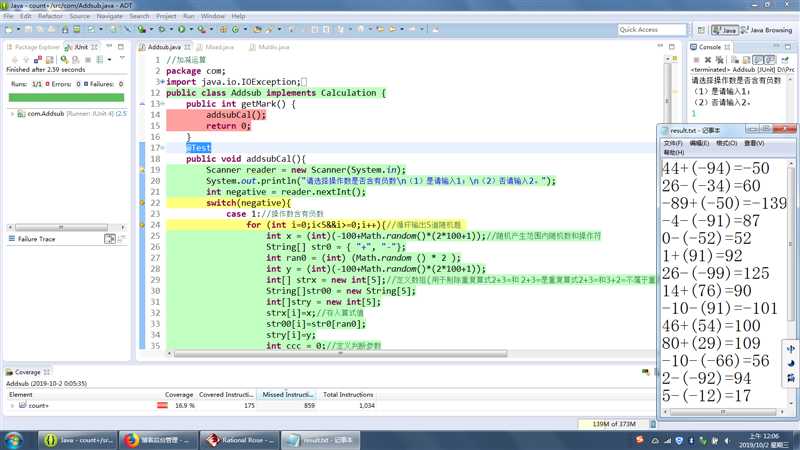Click the editor horizontal scrollbar

(x=340, y=353)
